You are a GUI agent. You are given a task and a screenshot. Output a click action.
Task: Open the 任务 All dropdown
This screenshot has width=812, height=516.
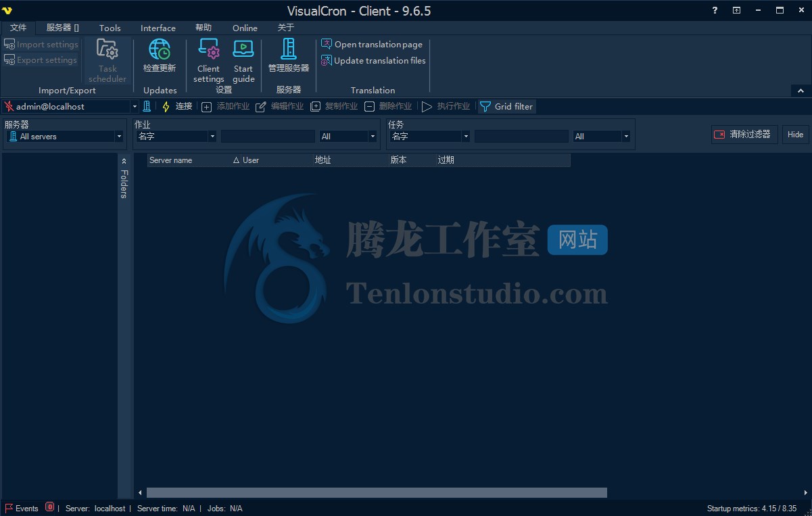(x=626, y=136)
